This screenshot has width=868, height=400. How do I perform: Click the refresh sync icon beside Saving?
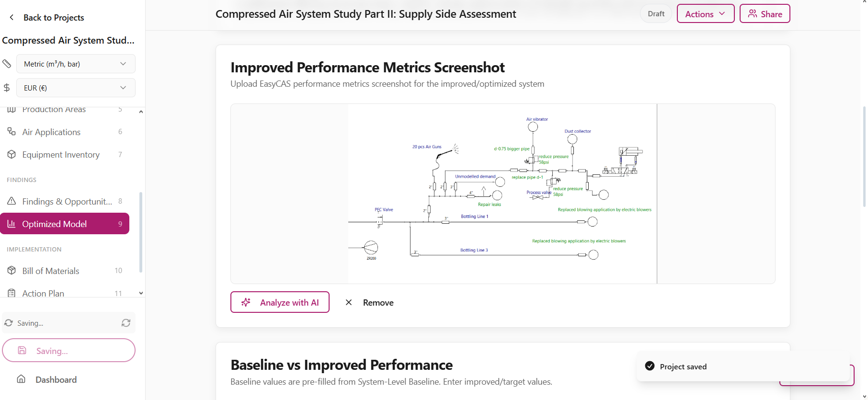coord(126,323)
